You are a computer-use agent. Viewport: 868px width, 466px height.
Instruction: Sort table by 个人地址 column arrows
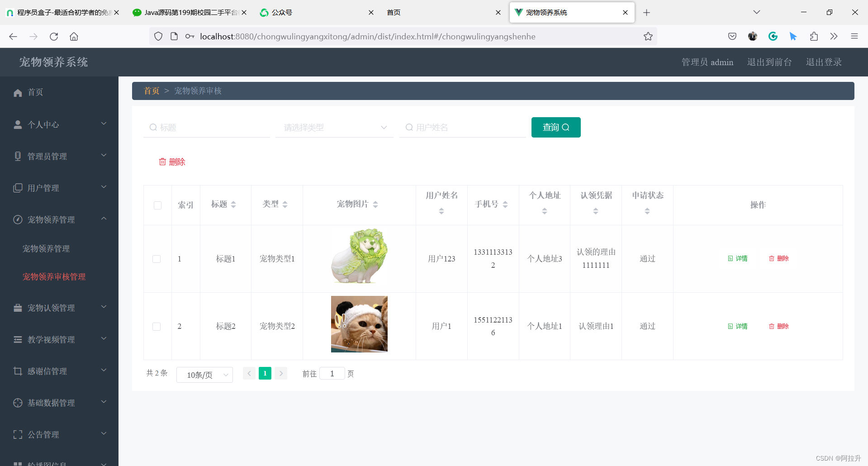pyautogui.click(x=545, y=211)
